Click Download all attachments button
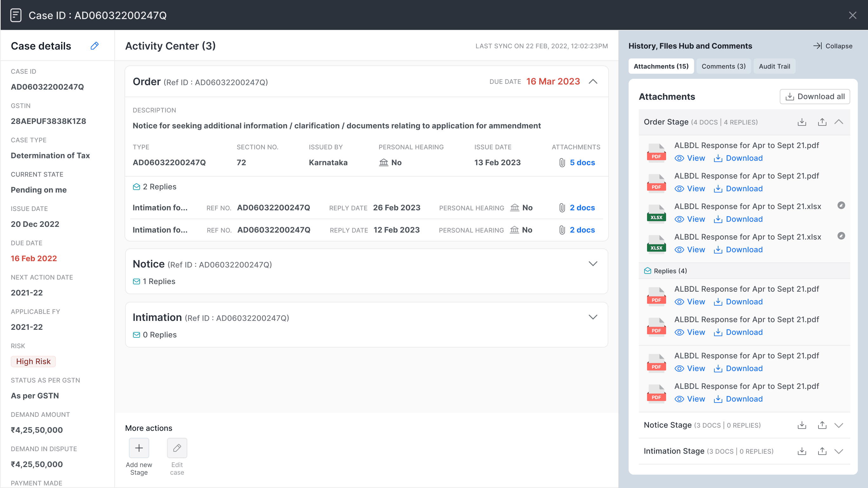Image resolution: width=868 pixels, height=488 pixels. [815, 97]
